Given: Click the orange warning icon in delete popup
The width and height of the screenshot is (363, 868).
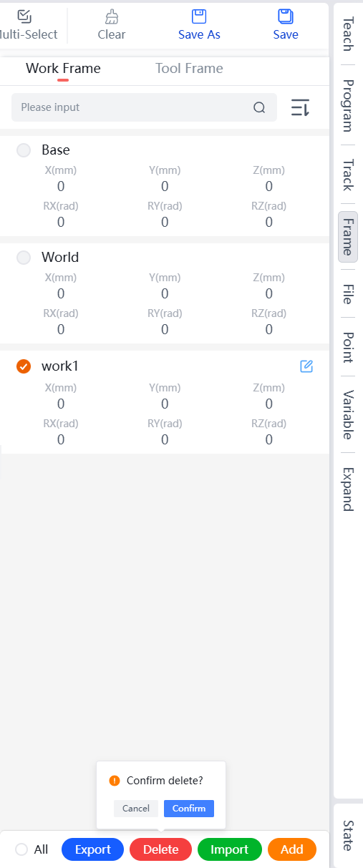Looking at the screenshot, I should pyautogui.click(x=115, y=780).
